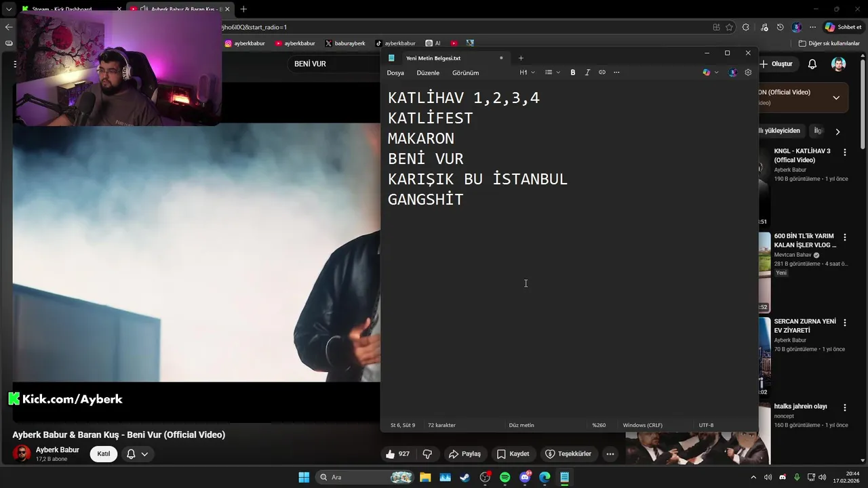Open options for KNGL - KATLİHAV 3 video
This screenshot has height=488, width=868.
click(x=845, y=152)
